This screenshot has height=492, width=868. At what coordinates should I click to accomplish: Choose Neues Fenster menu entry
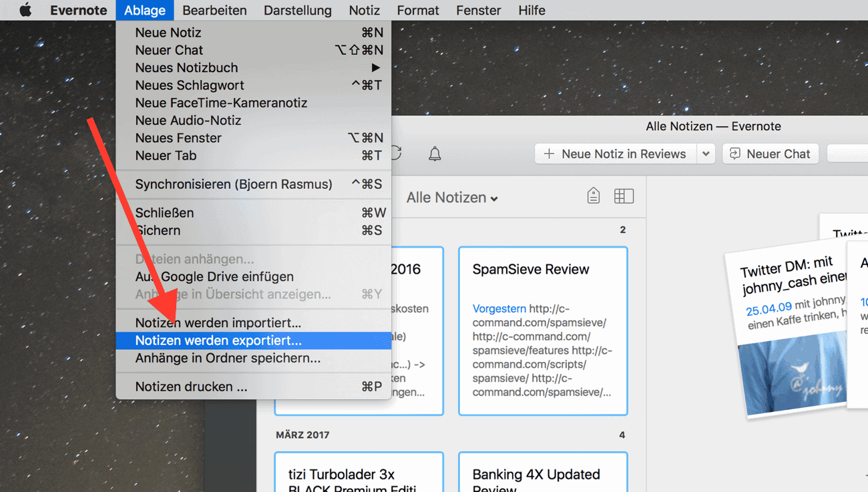pyautogui.click(x=254, y=138)
